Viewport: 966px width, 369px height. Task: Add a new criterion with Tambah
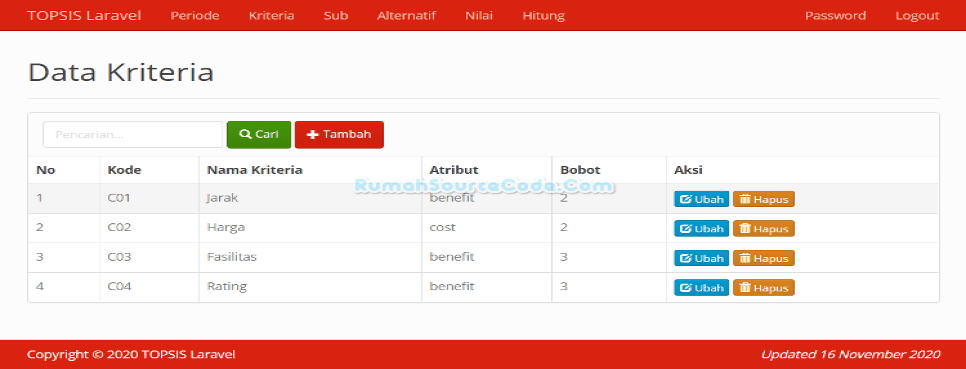tap(339, 134)
